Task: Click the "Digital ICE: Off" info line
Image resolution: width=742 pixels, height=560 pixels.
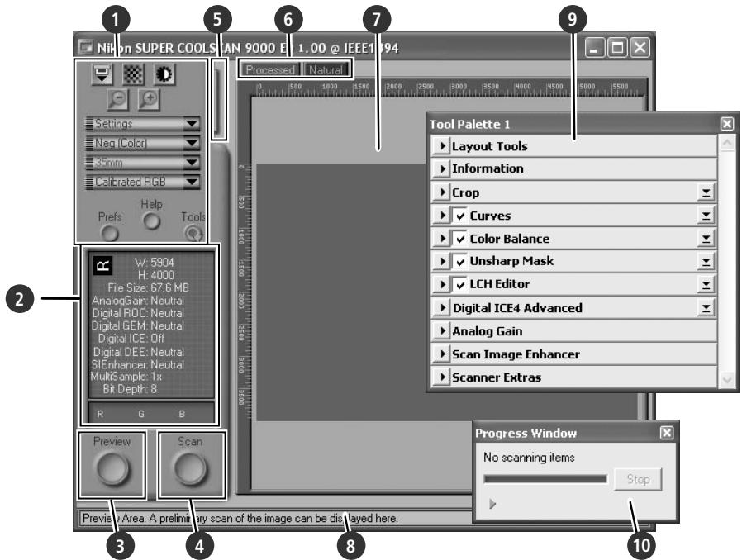Action: click(131, 339)
